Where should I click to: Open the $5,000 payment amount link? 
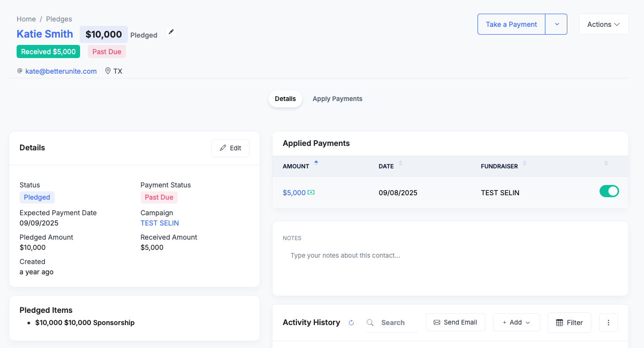[x=294, y=193]
